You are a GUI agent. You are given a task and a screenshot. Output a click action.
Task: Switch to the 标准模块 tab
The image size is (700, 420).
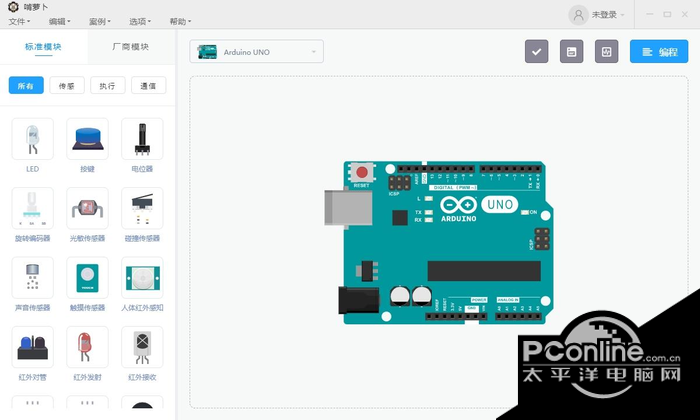pos(43,47)
